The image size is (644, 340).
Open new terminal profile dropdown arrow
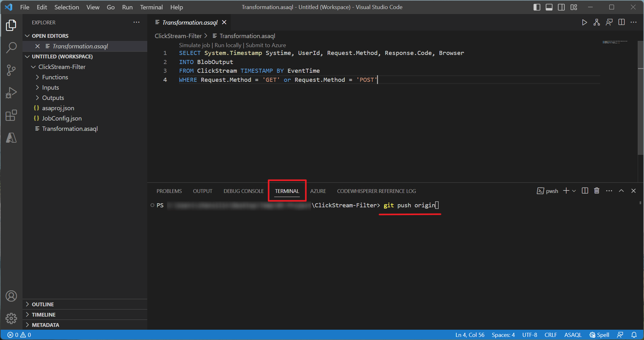pyautogui.click(x=574, y=191)
